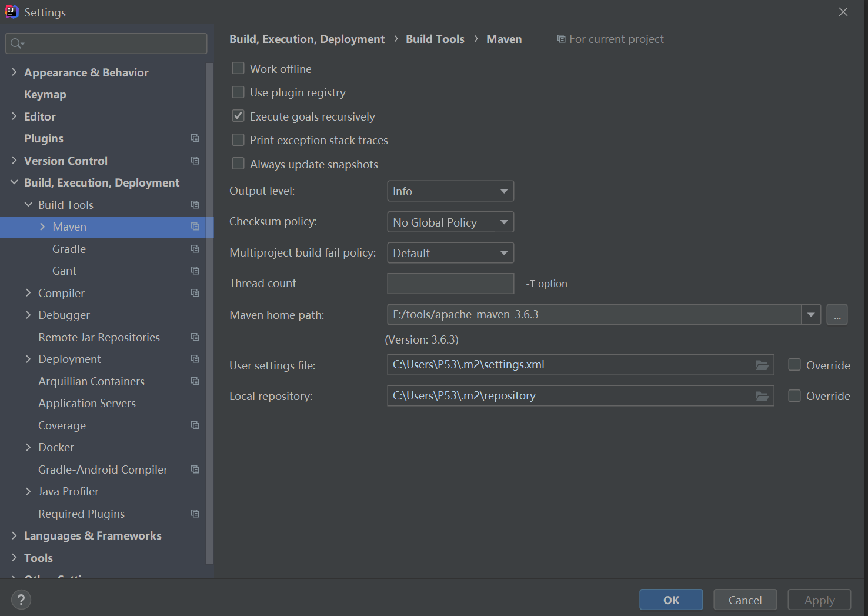
Task: Open Keymap settings page
Action: point(45,95)
